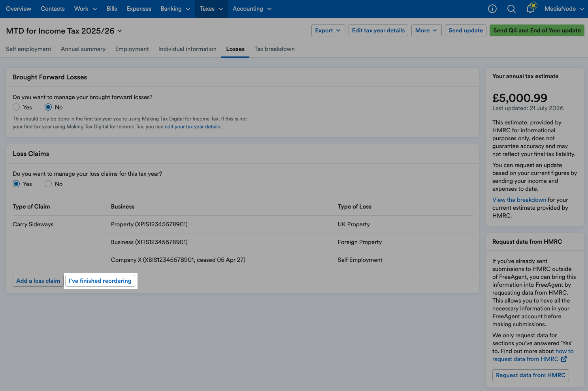The height and width of the screenshot is (391, 588).
Task: Switch to the Tax breakdown tab
Action: 274,49
